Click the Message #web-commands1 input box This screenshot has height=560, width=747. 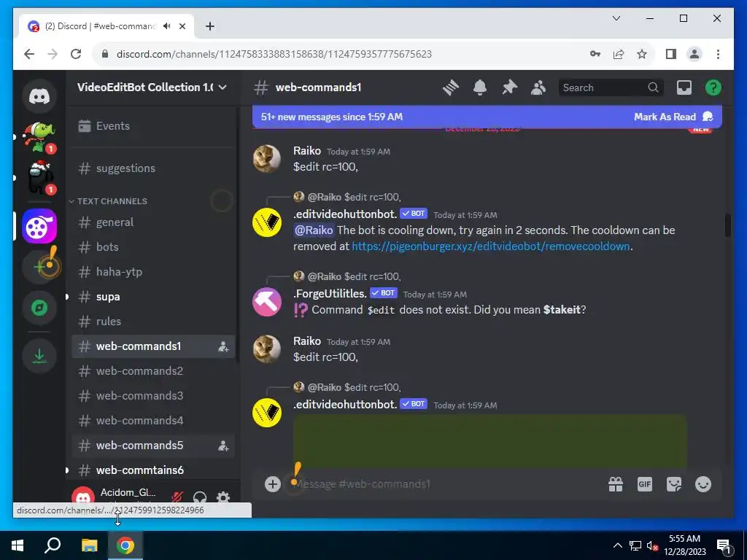[443, 484]
